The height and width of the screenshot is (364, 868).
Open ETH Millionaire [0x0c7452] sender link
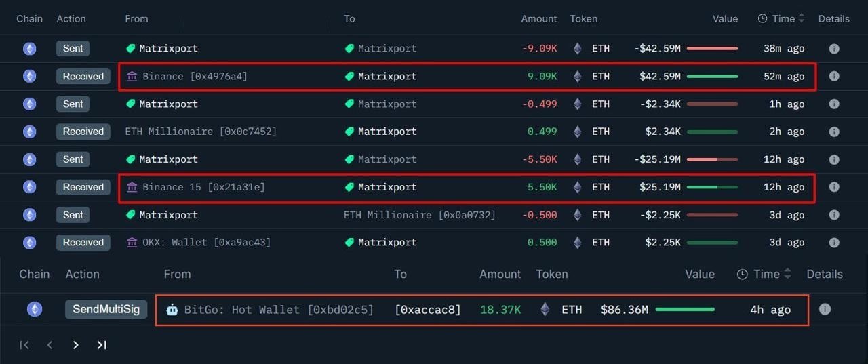[x=201, y=132]
